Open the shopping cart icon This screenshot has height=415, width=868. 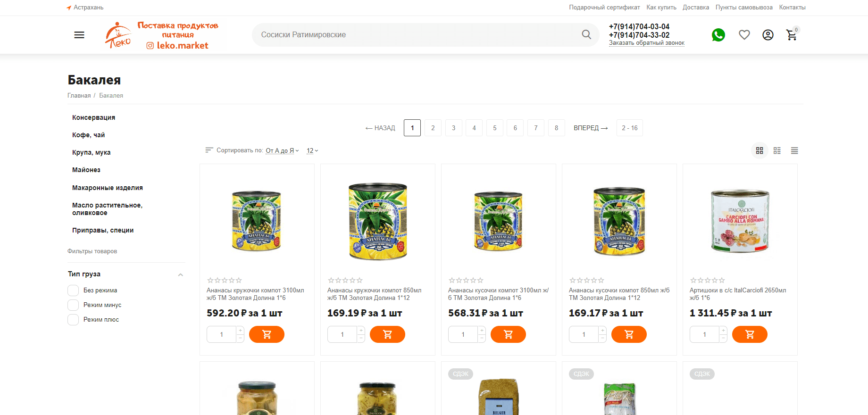pos(792,35)
